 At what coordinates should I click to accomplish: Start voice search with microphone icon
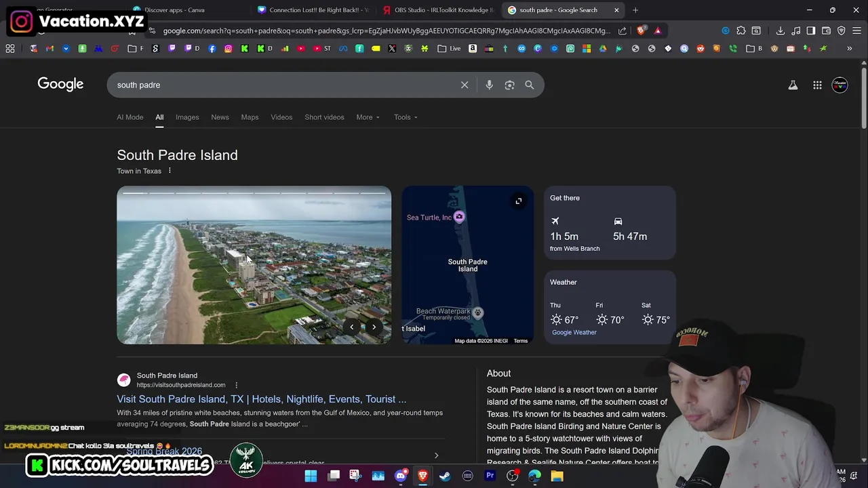click(489, 85)
